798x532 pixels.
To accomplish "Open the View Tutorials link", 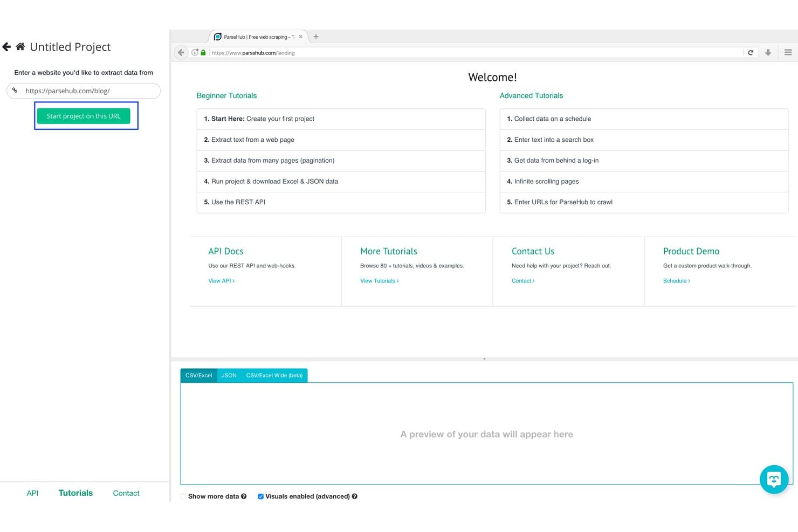I will [379, 281].
